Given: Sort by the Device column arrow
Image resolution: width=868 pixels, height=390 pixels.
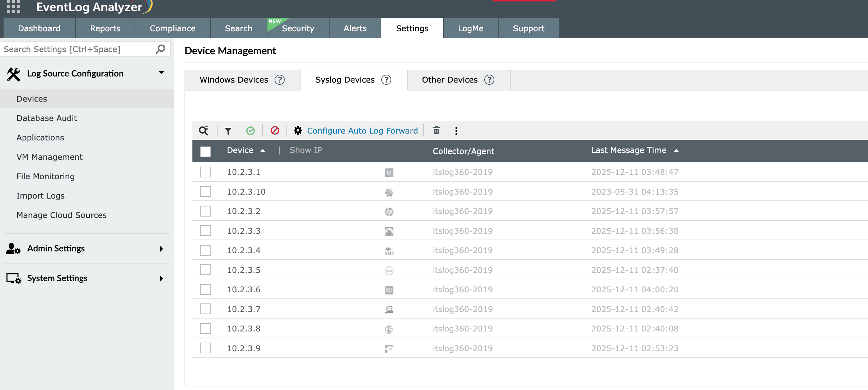Looking at the screenshot, I should pos(263,150).
